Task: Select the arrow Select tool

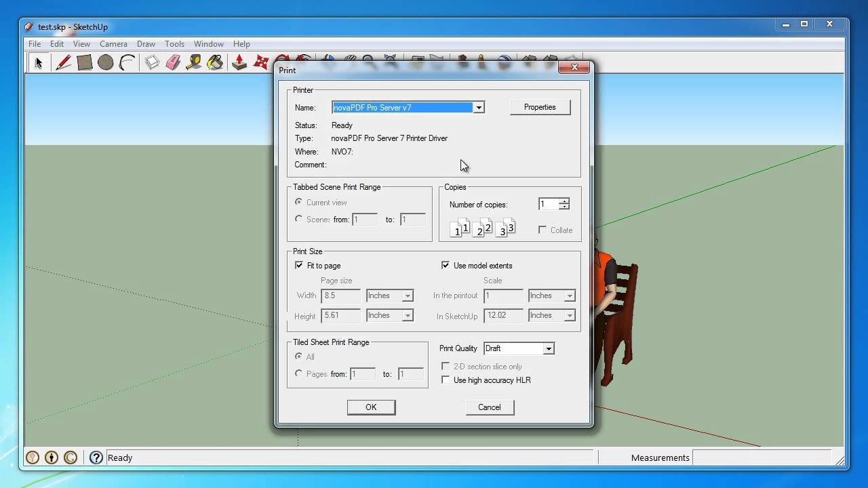Action: point(39,63)
